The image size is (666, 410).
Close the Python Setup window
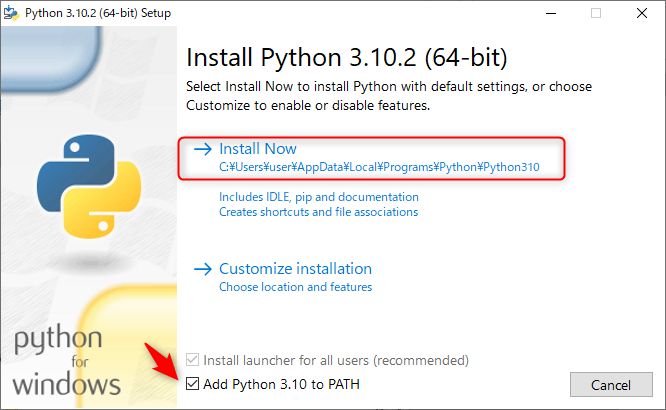tap(642, 13)
